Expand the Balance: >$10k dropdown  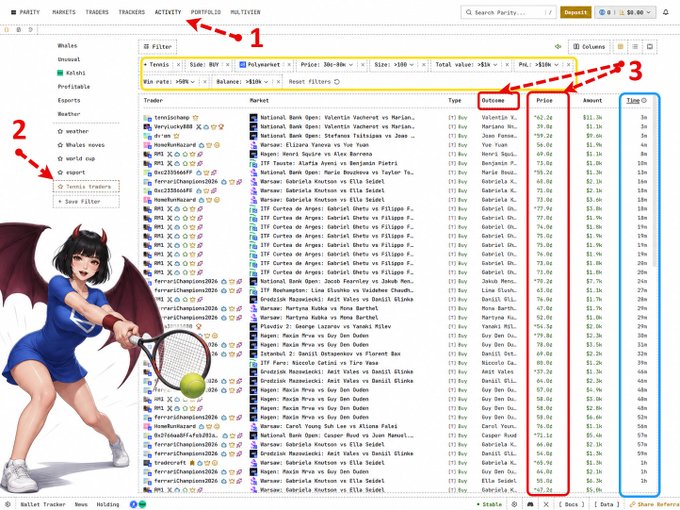point(266,82)
